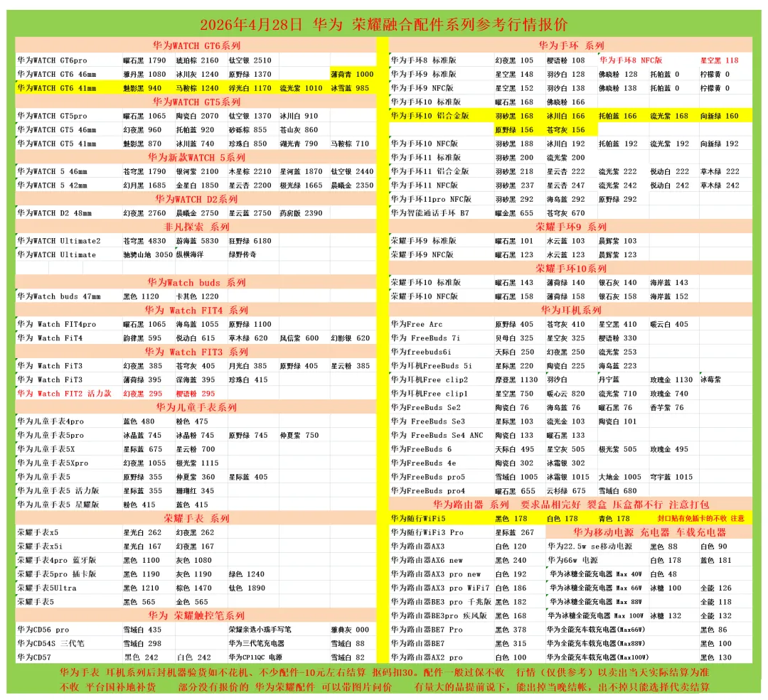Select the "华为FreeBuds pro4" row label
This screenshot has height=700, width=768.
point(428,490)
